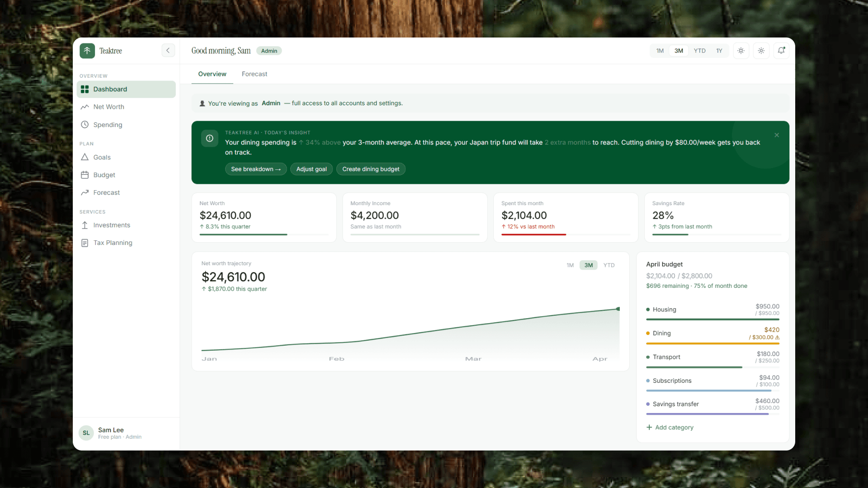This screenshot has width=868, height=488.
Task: Click the Subscriptions budget progress bar
Action: pos(713,391)
